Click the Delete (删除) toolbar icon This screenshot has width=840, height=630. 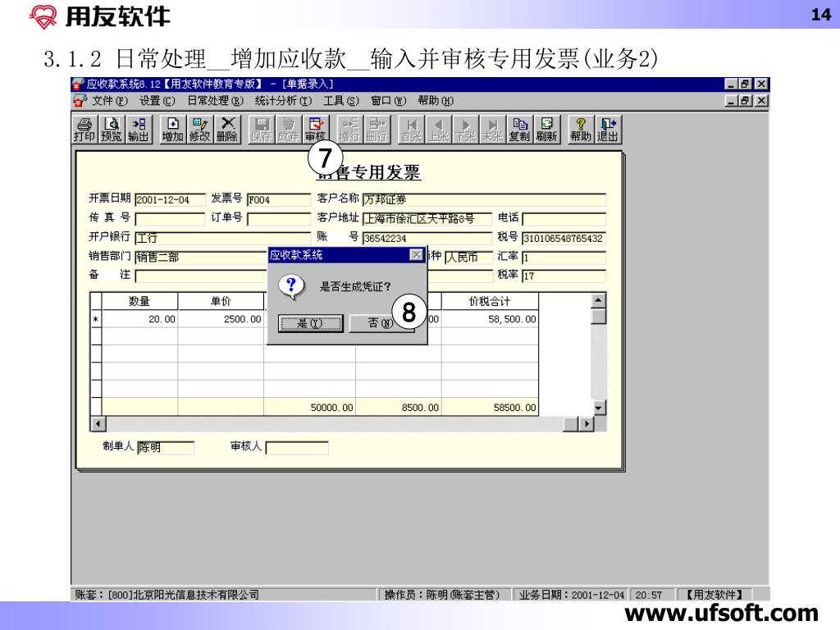(x=227, y=130)
